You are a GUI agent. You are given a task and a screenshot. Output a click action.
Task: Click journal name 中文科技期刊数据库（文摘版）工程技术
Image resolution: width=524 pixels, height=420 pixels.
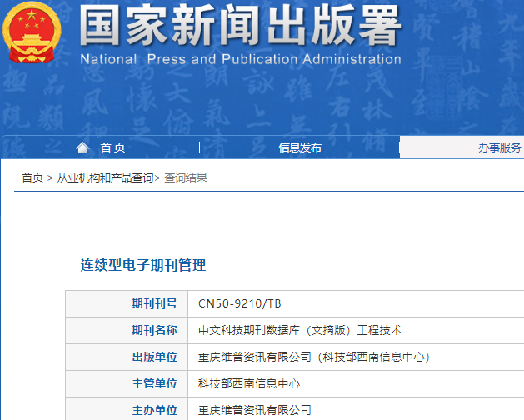pyautogui.click(x=300, y=330)
